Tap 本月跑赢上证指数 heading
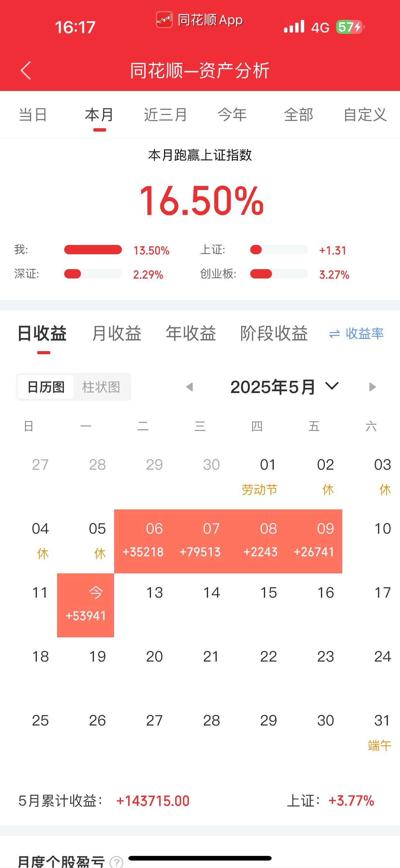The width and height of the screenshot is (400, 868). pos(200,155)
